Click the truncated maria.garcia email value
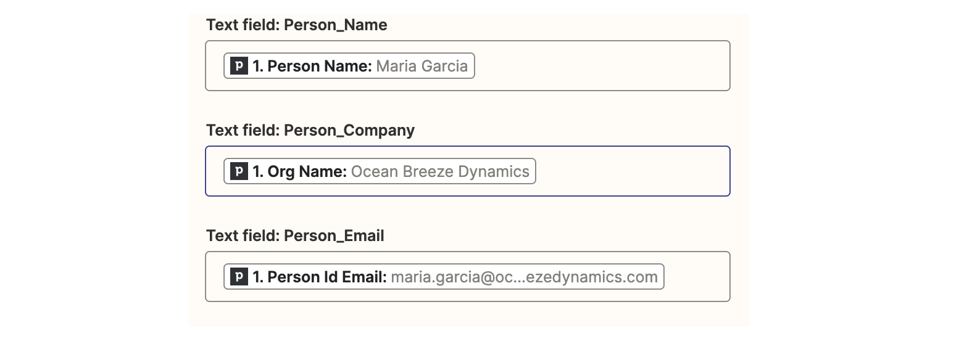Viewport: 980px width, 344px height. click(x=524, y=277)
